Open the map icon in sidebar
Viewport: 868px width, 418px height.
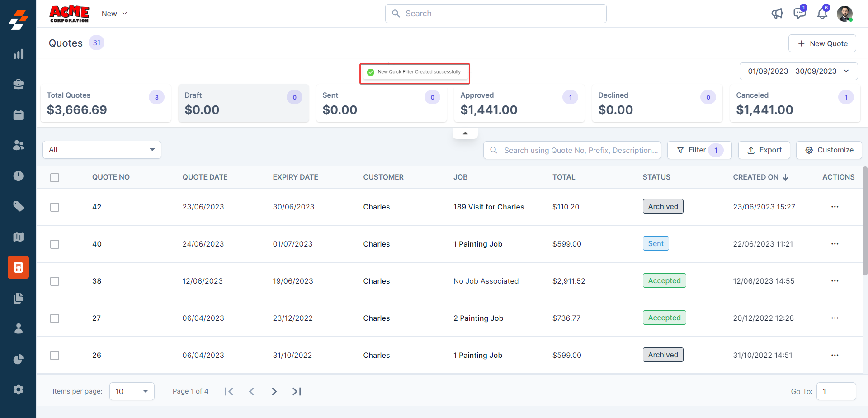(x=18, y=237)
